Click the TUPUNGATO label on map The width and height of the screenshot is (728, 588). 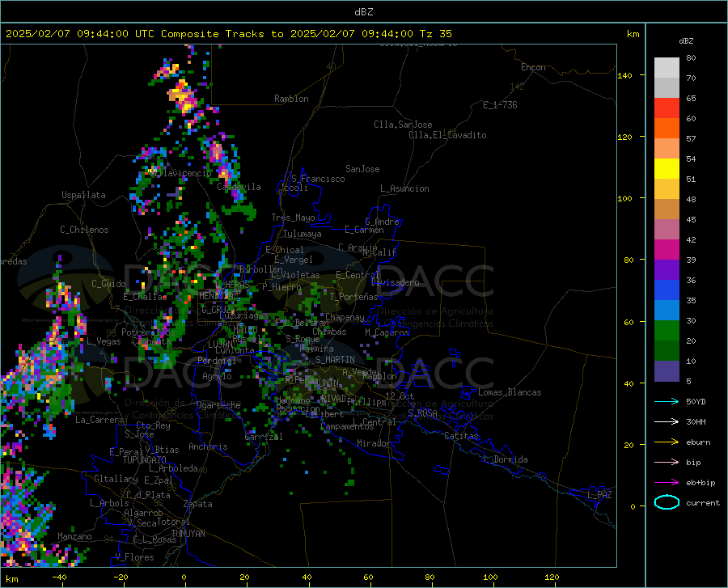click(145, 460)
